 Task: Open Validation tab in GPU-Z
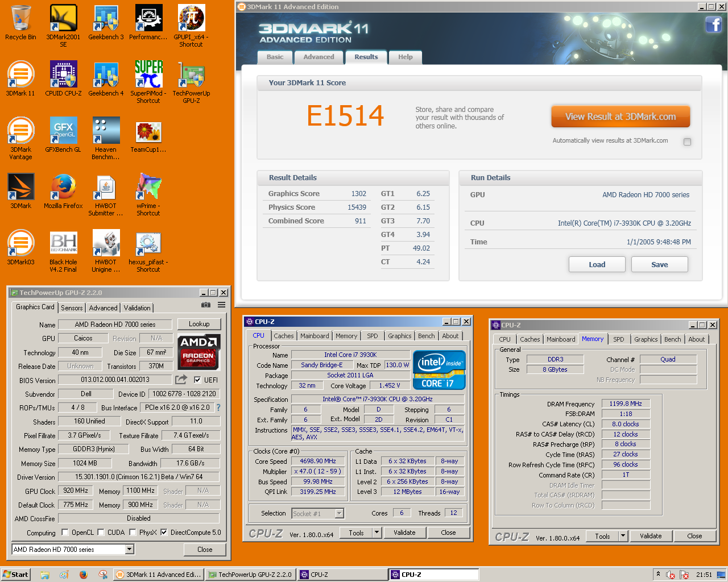pyautogui.click(x=137, y=307)
